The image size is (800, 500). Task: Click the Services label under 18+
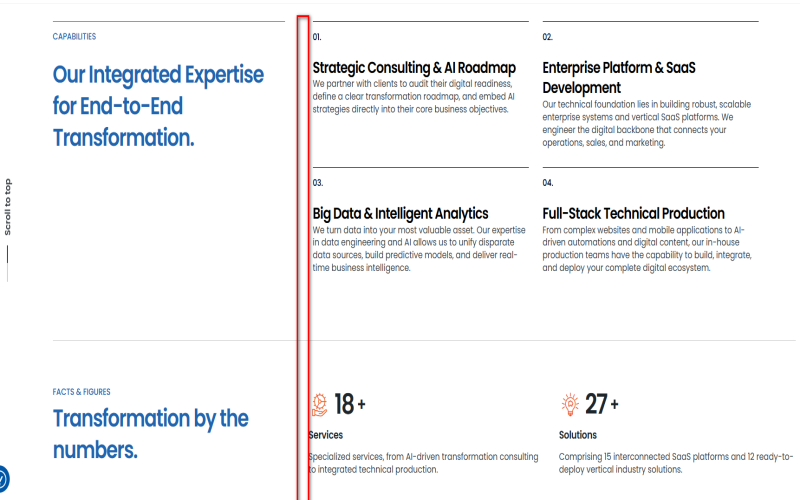point(327,435)
